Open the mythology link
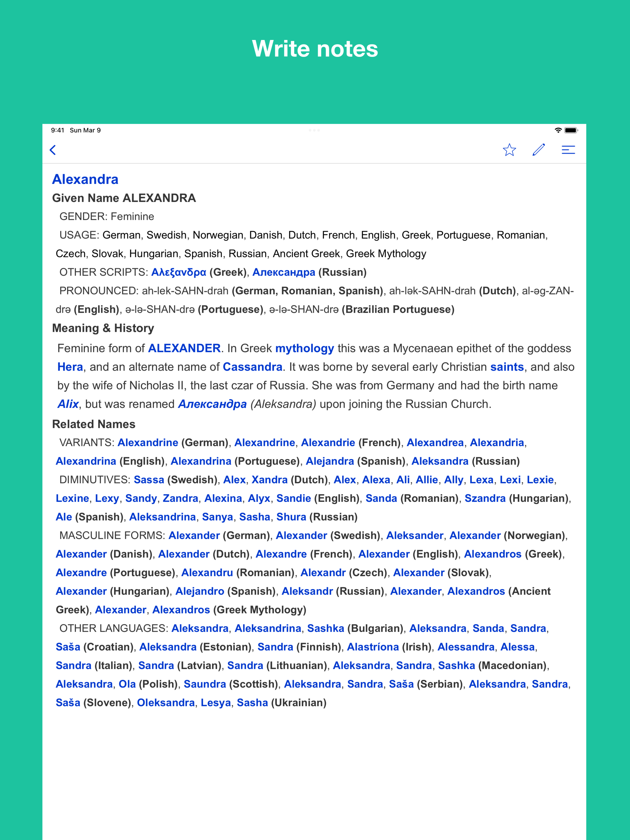Image resolution: width=630 pixels, height=840 pixels. 304,348
